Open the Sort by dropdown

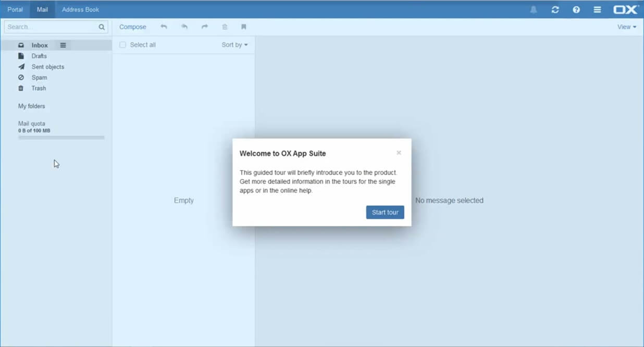[234, 45]
